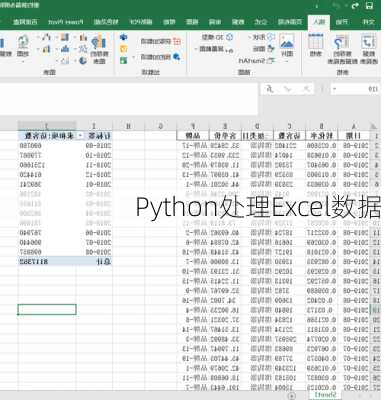Image resolution: width=381 pixels, height=400 pixels.
Task: Open the 地图 dropdown arrow below the icon
Action: point(23,61)
